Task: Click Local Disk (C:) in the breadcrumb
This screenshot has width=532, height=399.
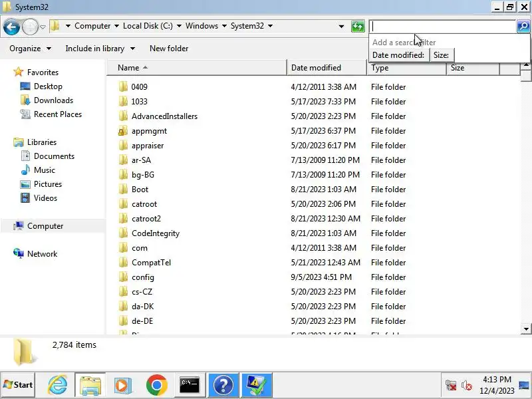Action: point(148,26)
